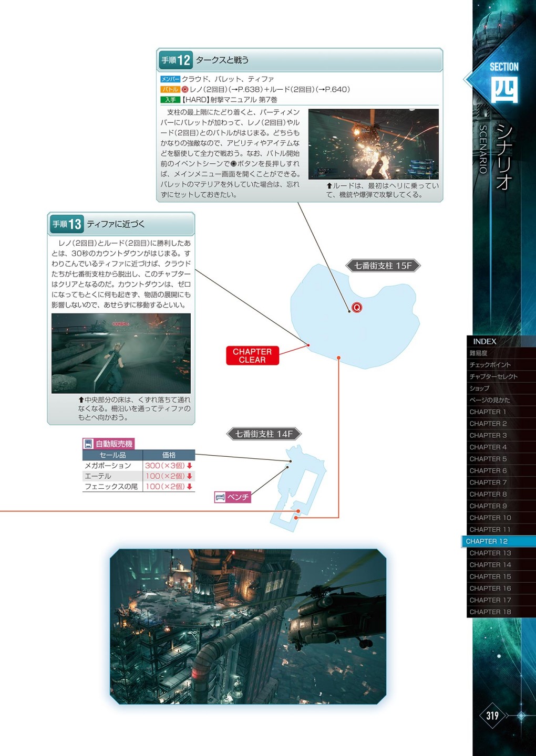Screen dimensions: 536x756
Task: Click the red battle target icon beside レノ
Action: 185,89
